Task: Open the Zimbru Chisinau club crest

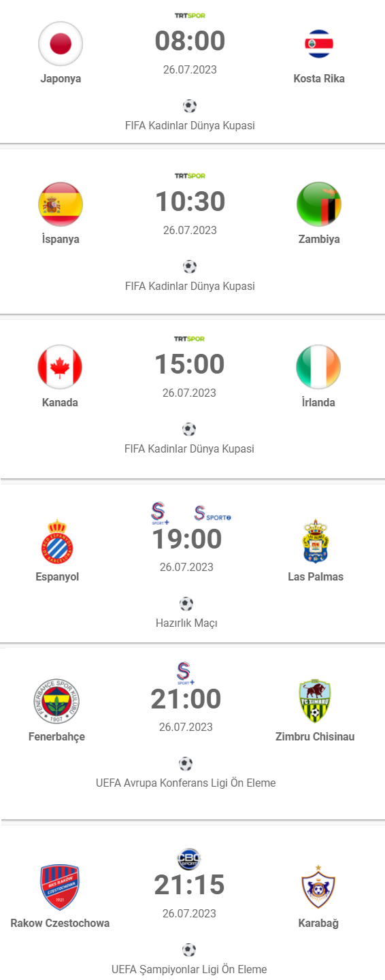Action: coord(315,701)
